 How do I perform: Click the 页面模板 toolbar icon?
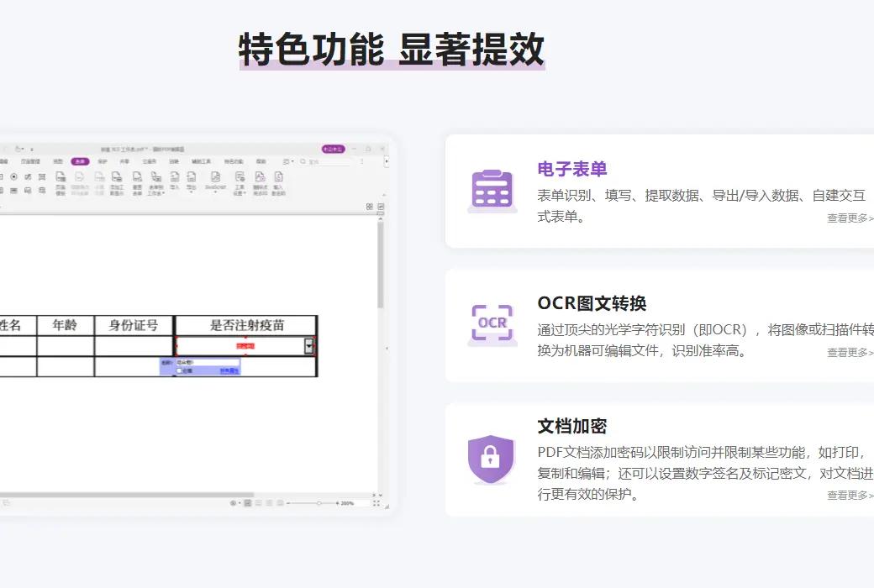click(61, 183)
